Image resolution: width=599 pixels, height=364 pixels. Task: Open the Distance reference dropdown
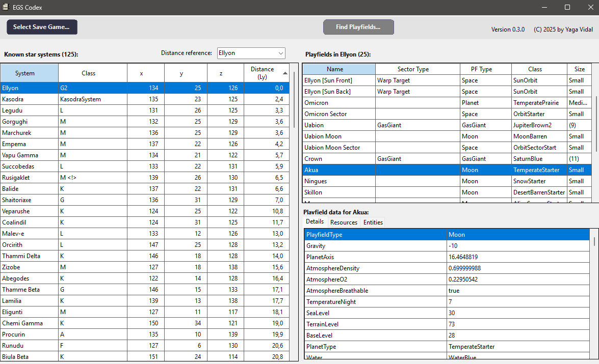pyautogui.click(x=280, y=53)
